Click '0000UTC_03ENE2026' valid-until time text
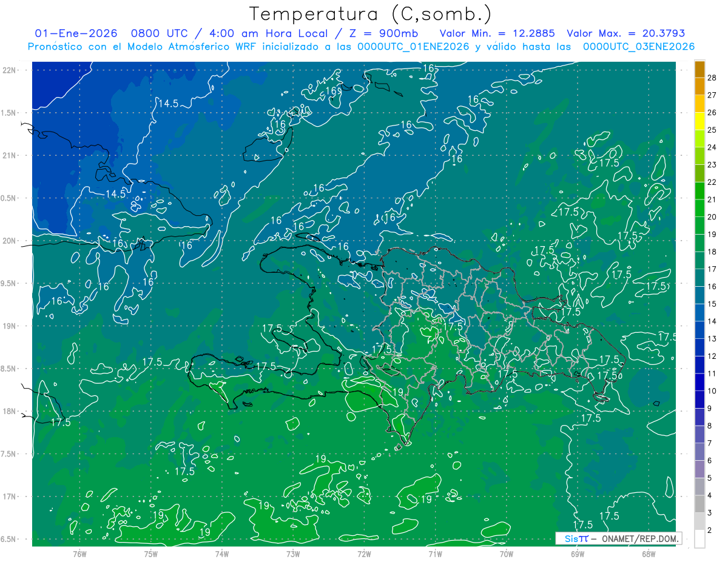Screen dimensions: 728x562 point(639,47)
